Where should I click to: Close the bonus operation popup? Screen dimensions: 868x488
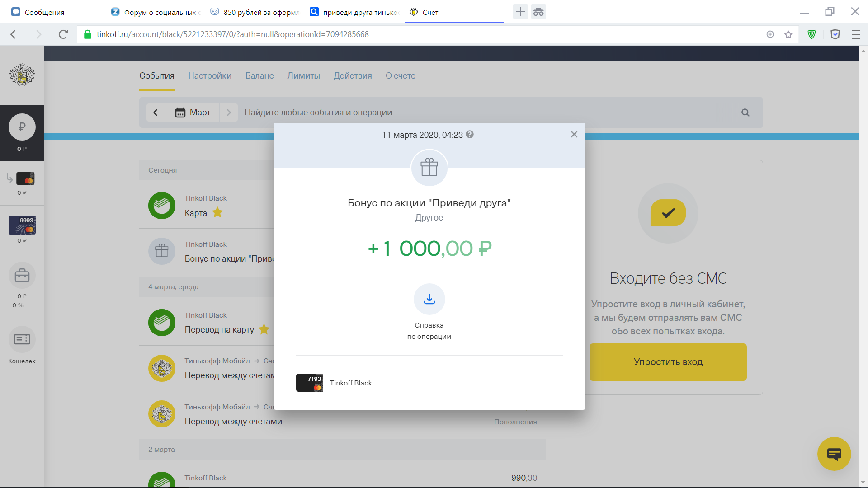pyautogui.click(x=574, y=134)
